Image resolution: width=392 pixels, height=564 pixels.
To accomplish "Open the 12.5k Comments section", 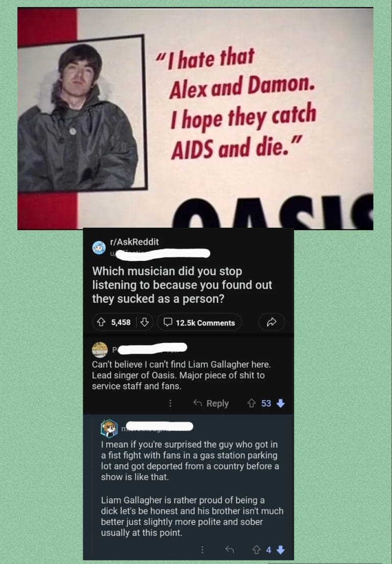I will click(199, 323).
